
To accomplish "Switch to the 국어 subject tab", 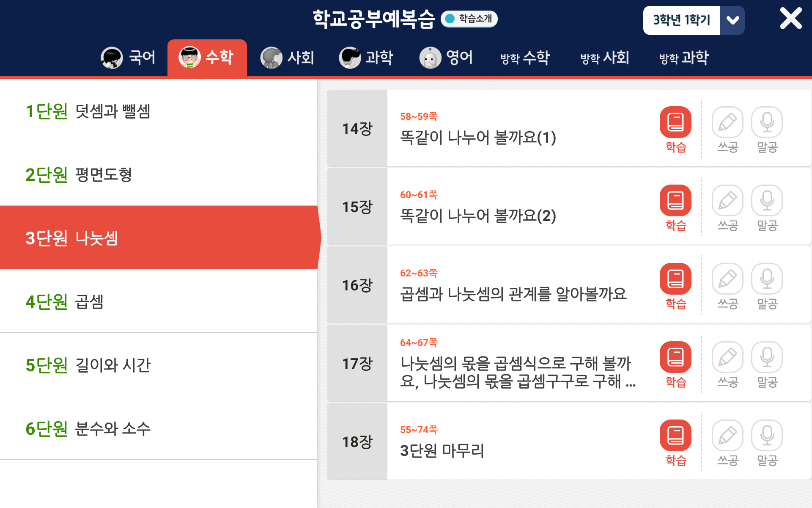I will [x=129, y=58].
